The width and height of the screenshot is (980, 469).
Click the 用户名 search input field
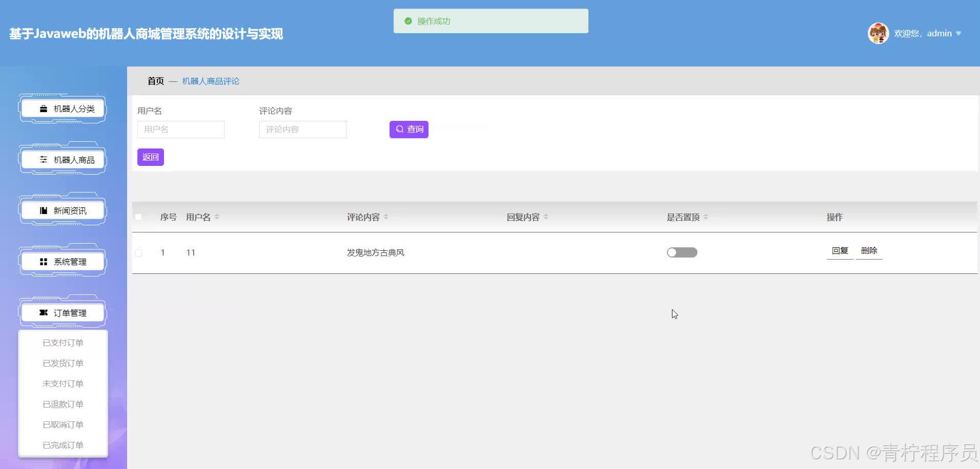click(x=180, y=129)
